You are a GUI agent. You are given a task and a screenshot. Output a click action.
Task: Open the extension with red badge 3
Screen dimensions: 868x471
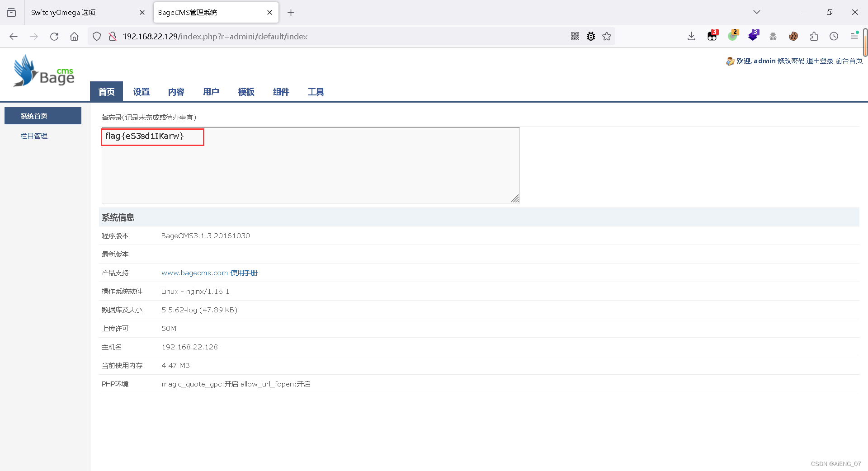pyautogui.click(x=712, y=36)
